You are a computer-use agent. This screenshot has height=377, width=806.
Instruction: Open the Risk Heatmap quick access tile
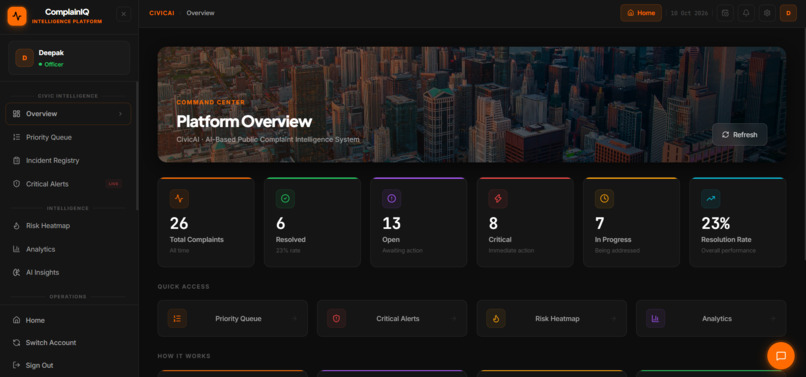(552, 318)
